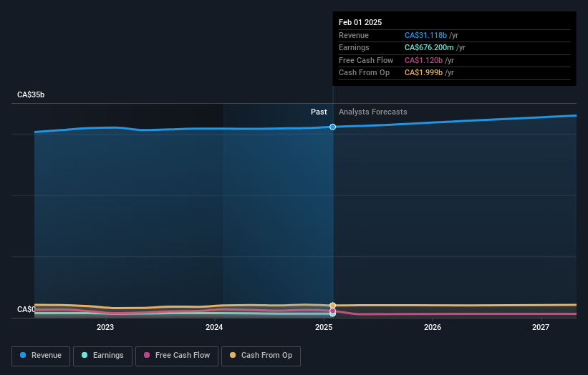This screenshot has height=375, width=588.
Task: Click the 2027 x-axis label
Action: 541,327
